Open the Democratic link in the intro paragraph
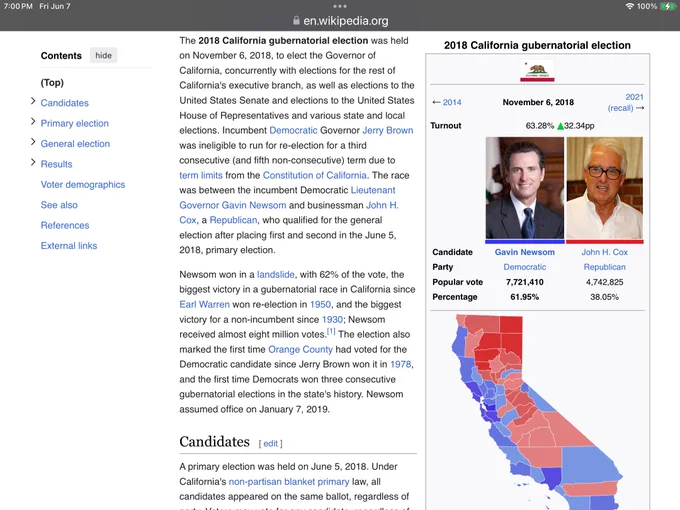The width and height of the screenshot is (680, 510). (293, 130)
